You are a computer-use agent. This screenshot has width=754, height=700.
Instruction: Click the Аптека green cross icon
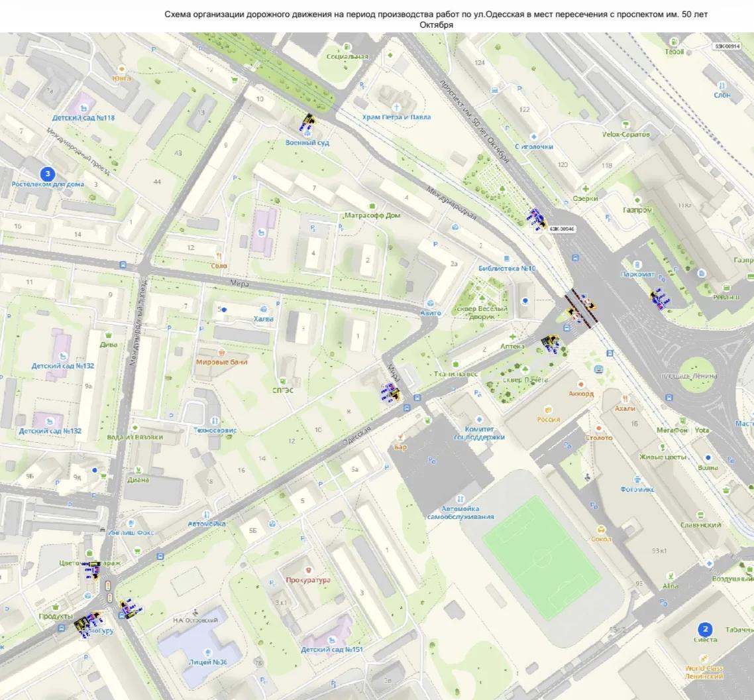click(513, 337)
